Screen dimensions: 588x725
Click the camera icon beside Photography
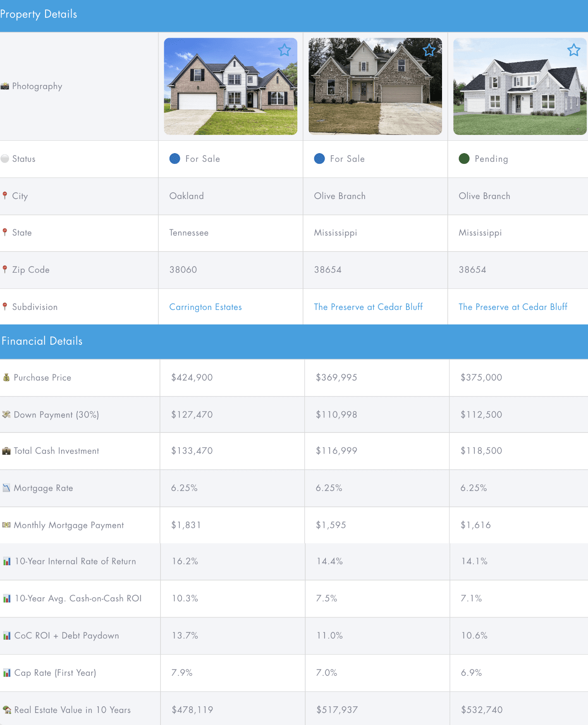click(5, 86)
